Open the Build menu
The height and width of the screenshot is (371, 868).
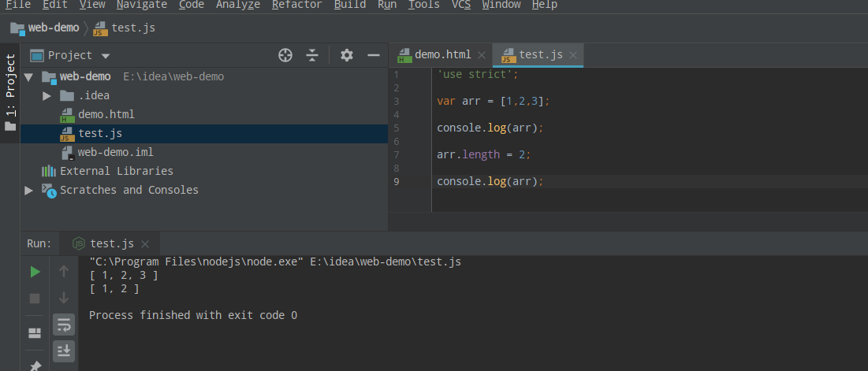350,5
